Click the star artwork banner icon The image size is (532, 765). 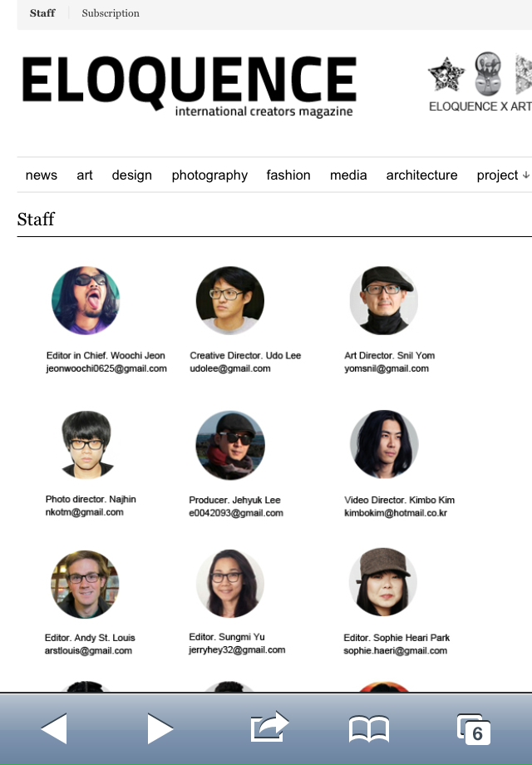[446, 75]
